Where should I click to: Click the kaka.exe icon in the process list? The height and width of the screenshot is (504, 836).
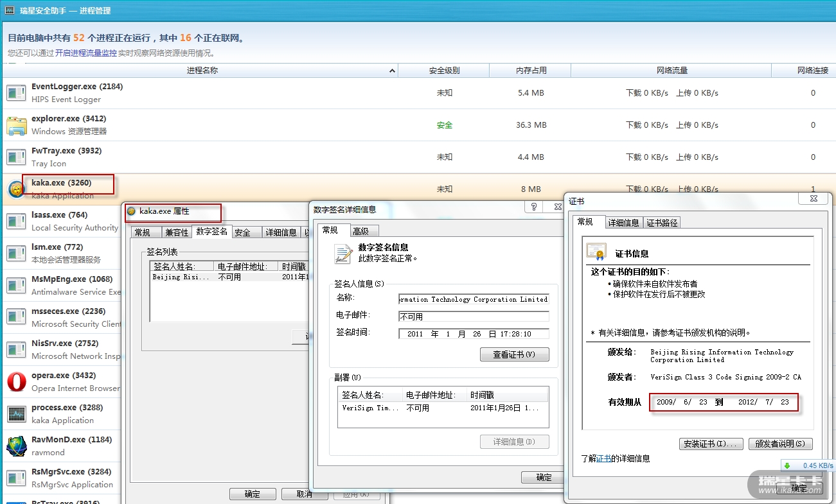click(x=16, y=189)
